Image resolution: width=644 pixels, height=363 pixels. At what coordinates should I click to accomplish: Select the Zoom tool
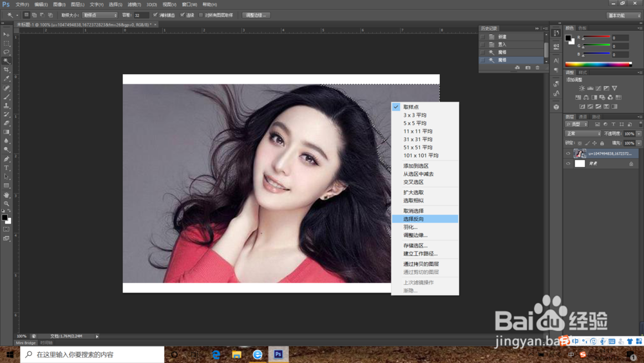click(x=6, y=204)
